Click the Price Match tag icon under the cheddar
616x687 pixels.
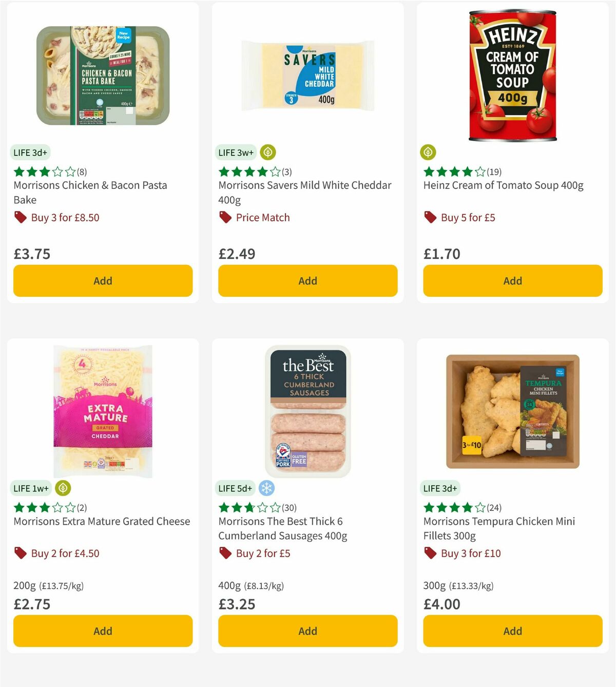225,217
